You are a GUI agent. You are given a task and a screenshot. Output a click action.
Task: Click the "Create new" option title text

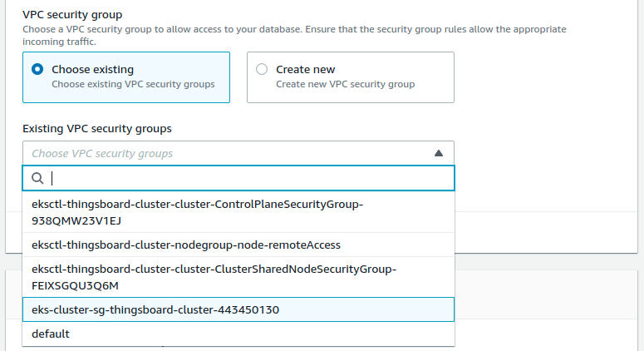click(305, 70)
